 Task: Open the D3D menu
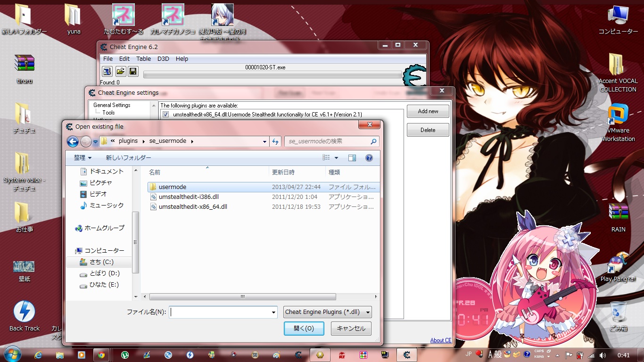[x=163, y=59]
